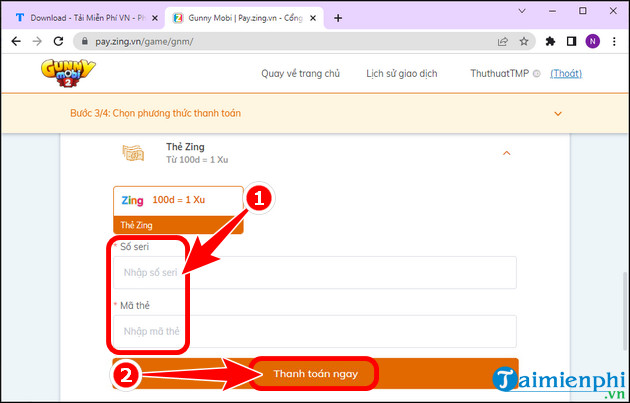Open the tab search dropdown arrow
Image resolution: width=630 pixels, height=403 pixels.
522,11
